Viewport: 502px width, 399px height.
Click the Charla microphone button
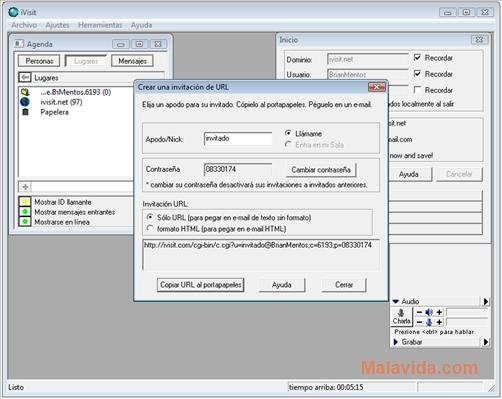(x=401, y=316)
